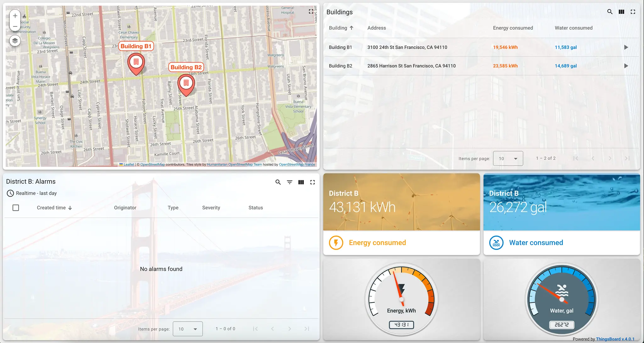Open Buildings items per page dropdown
Image resolution: width=644 pixels, height=343 pixels.
(508, 159)
